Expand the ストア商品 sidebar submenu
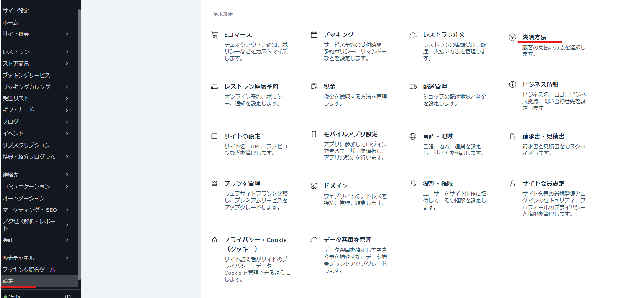The height and width of the screenshot is (298, 644). 67,64
